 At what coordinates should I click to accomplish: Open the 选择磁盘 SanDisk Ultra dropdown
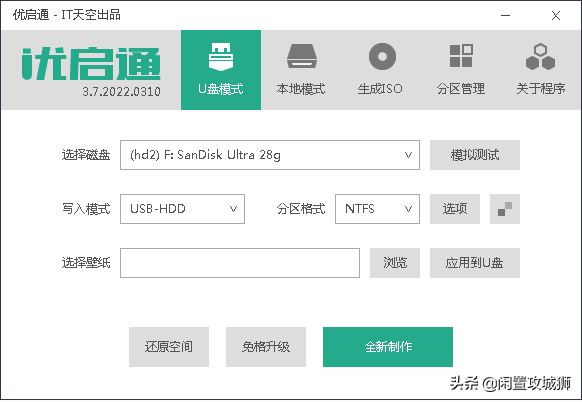click(270, 155)
